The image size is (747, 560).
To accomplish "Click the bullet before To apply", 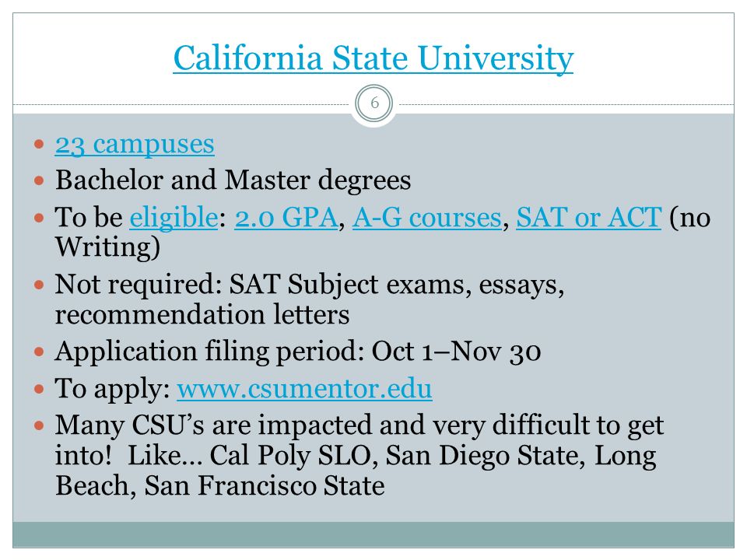I will (39, 389).
